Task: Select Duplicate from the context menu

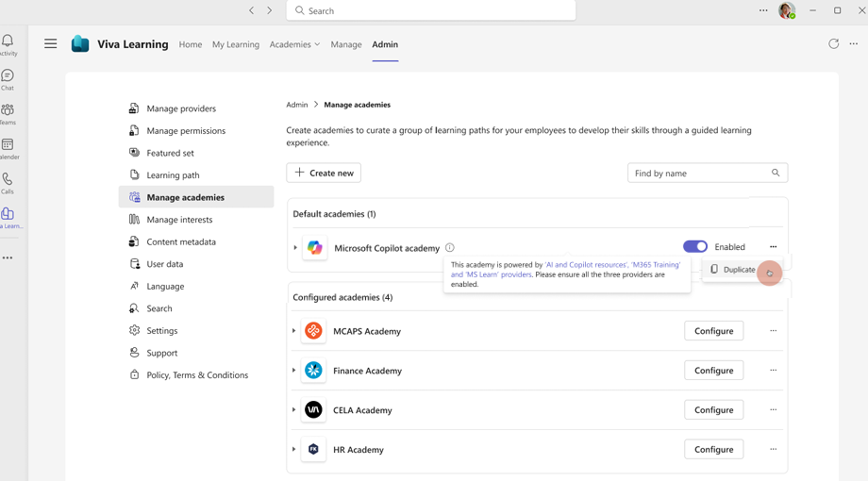Action: point(738,270)
